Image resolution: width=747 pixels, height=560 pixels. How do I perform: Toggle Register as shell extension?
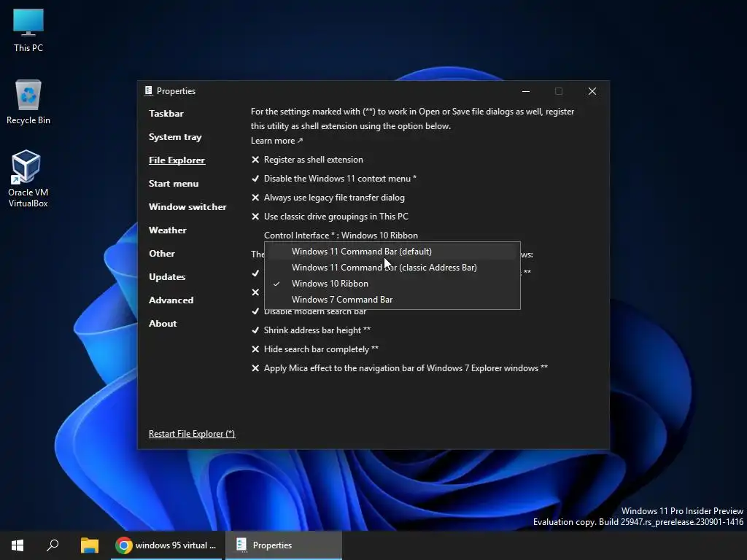[x=307, y=160]
